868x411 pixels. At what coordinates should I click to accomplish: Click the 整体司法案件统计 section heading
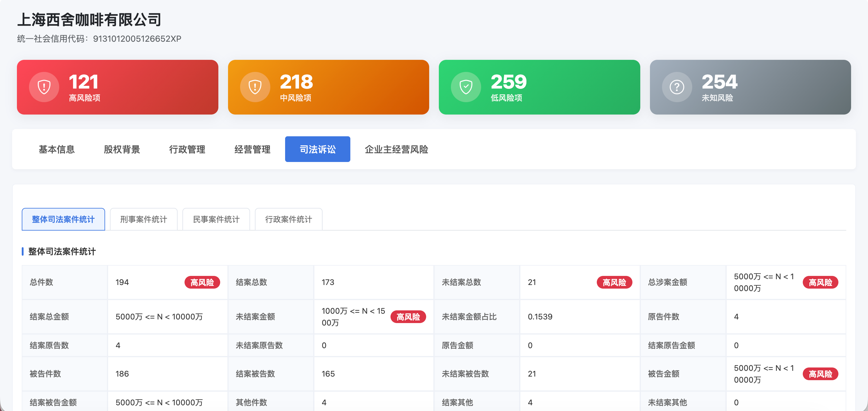click(62, 251)
